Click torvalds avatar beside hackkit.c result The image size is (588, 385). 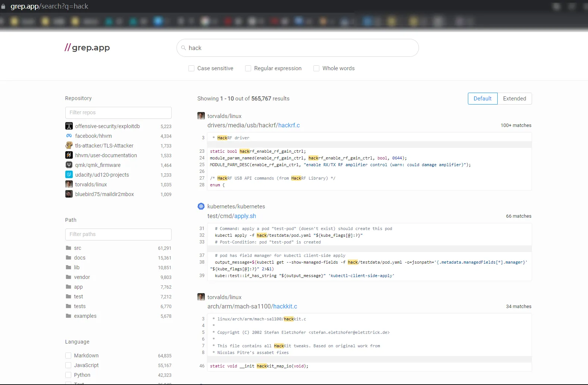coord(201,297)
